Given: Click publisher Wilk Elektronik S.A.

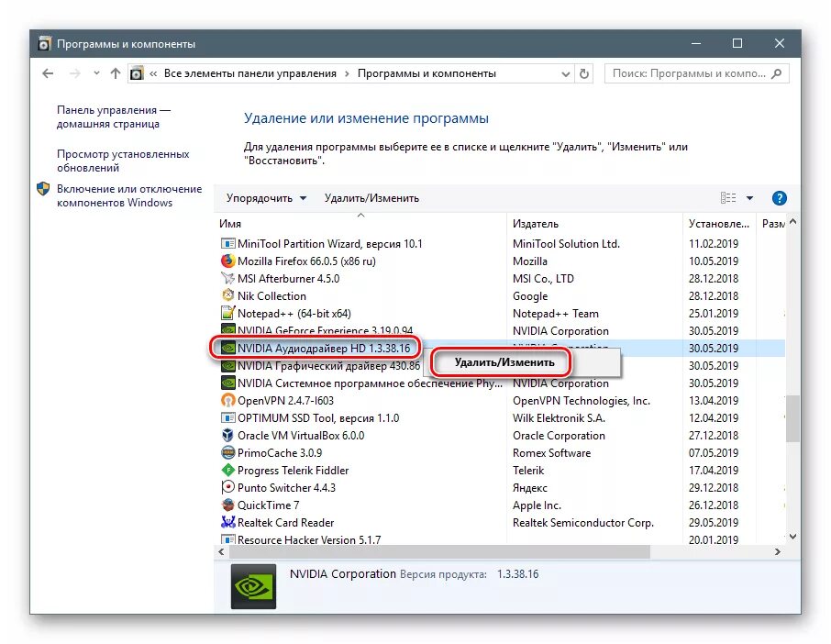Looking at the screenshot, I should [x=559, y=417].
